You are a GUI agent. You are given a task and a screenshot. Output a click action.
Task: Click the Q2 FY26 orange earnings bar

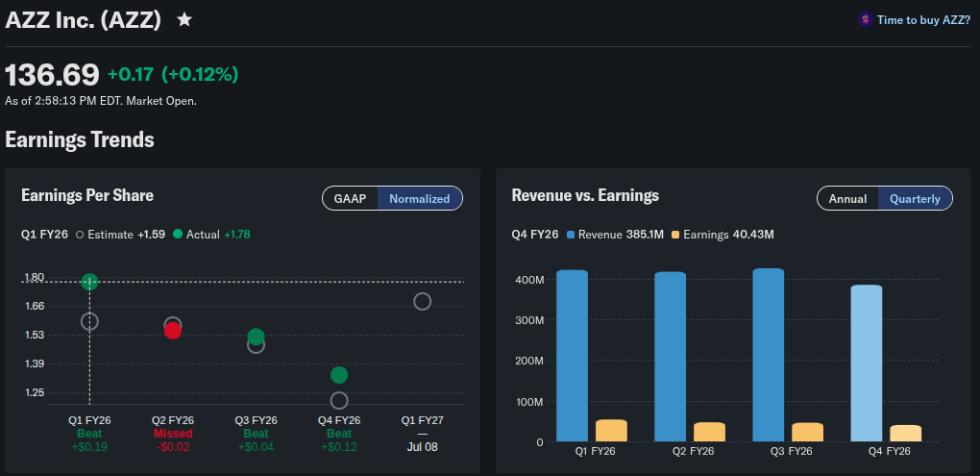coord(709,432)
